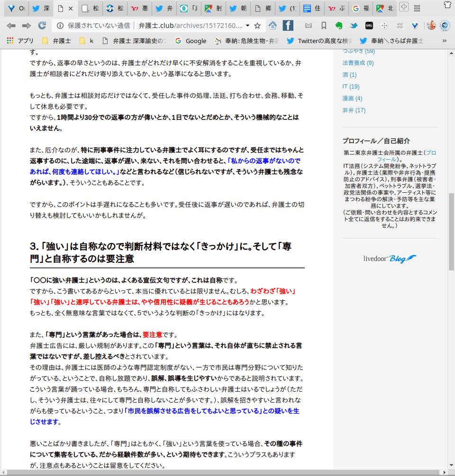Switch to the Google tab labeled 福
Screen dimensions: 455x476
click(x=361, y=8)
